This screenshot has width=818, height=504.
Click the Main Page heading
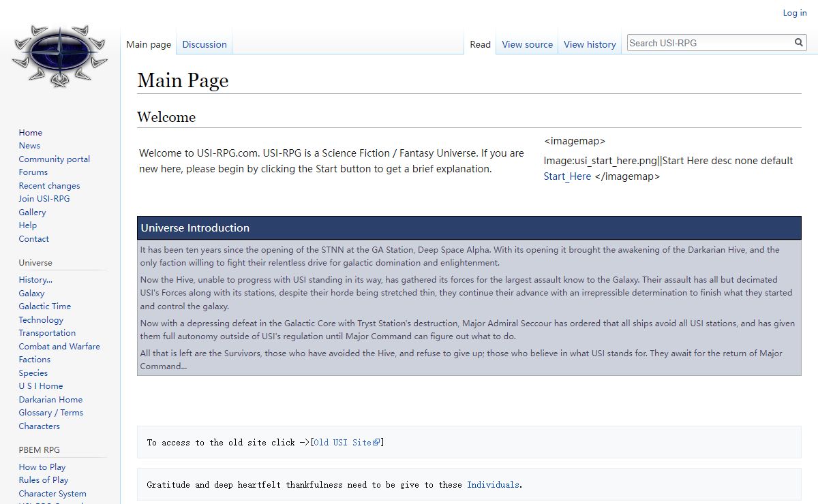(183, 80)
